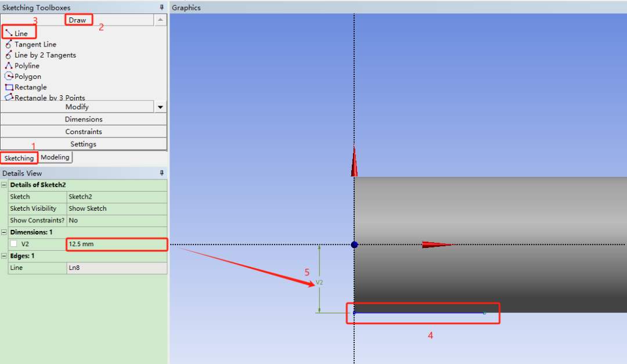Image resolution: width=627 pixels, height=364 pixels.
Task: Click the Graphics panel title
Action: click(x=186, y=8)
